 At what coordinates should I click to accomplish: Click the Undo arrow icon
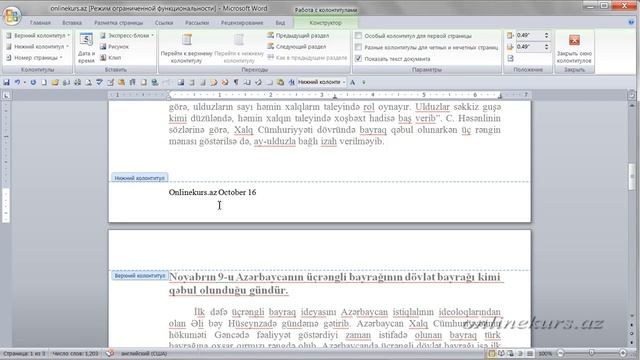17,82
